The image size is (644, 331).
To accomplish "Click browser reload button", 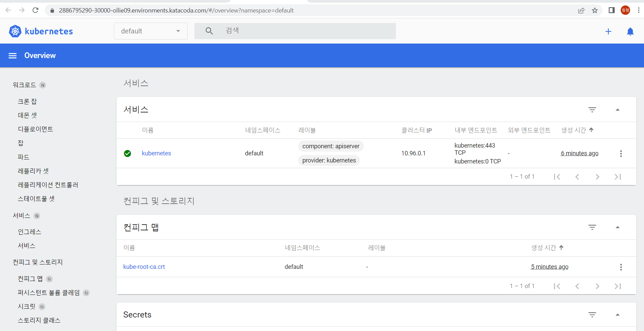I will (x=35, y=10).
